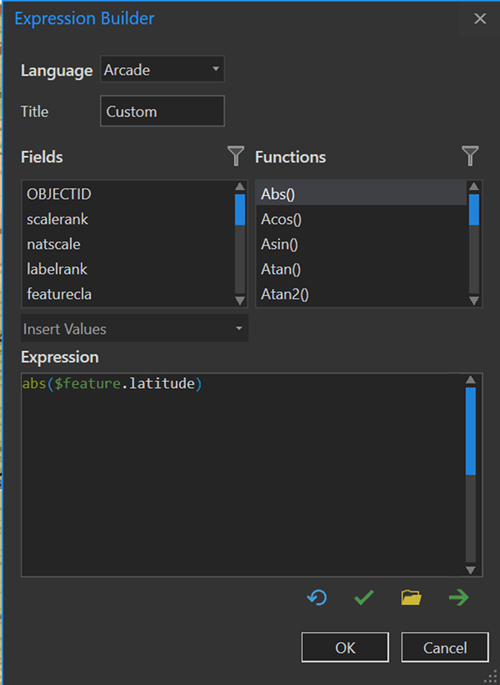Verify the expression with the green checkmark
Image resolution: width=500 pixels, height=685 pixels.
pos(364,597)
